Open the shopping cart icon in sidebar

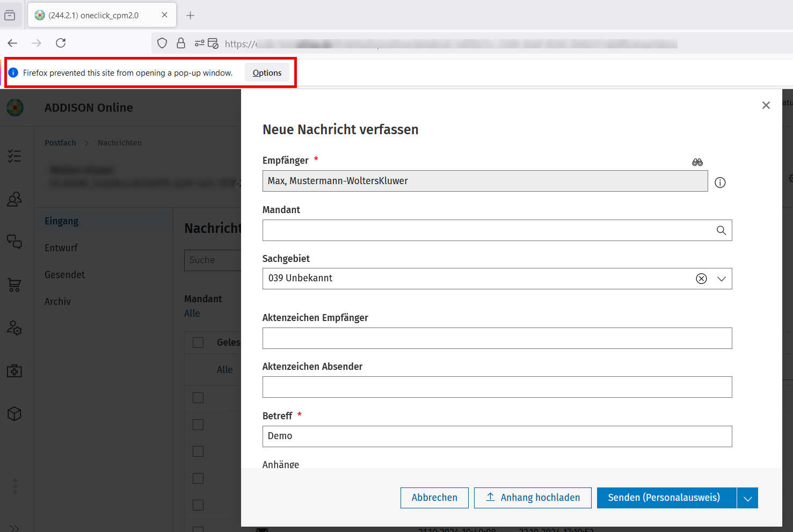(x=14, y=285)
